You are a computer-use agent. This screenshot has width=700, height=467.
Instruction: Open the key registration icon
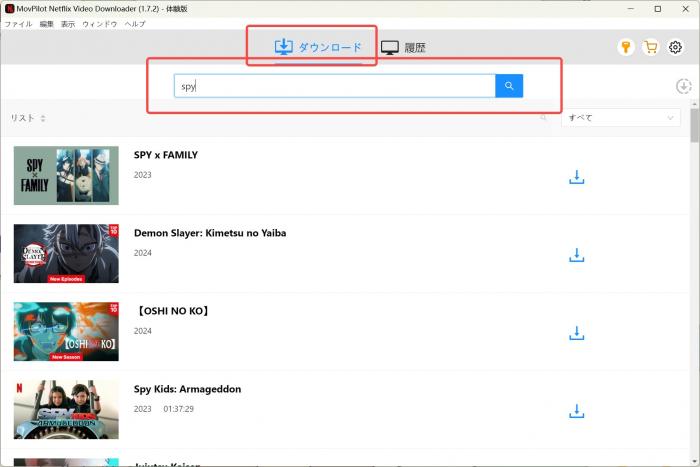click(x=625, y=47)
